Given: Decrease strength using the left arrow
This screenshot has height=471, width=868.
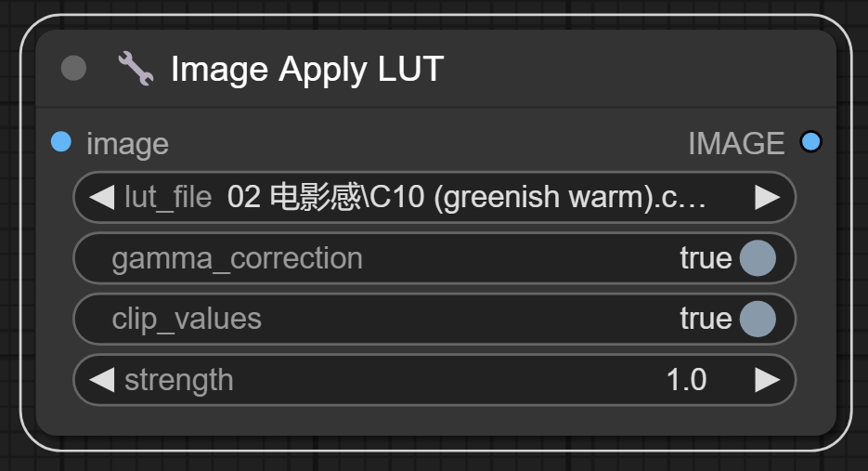Looking at the screenshot, I should [x=102, y=379].
